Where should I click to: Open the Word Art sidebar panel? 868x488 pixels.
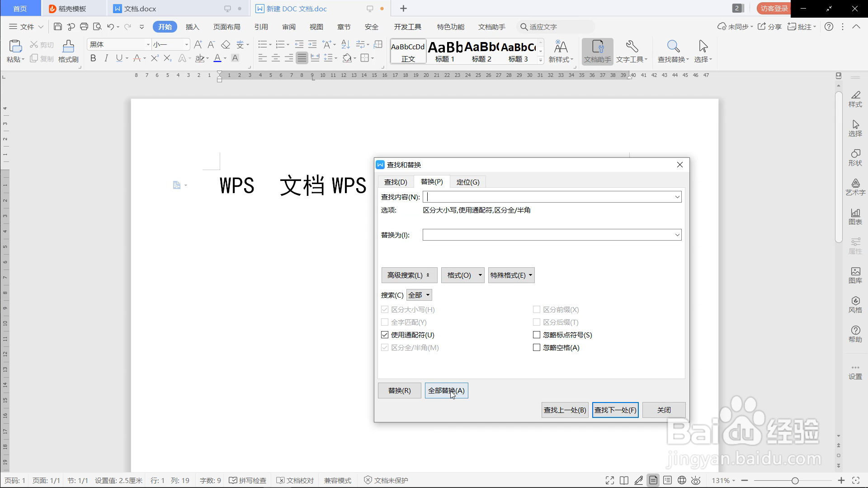click(x=855, y=187)
